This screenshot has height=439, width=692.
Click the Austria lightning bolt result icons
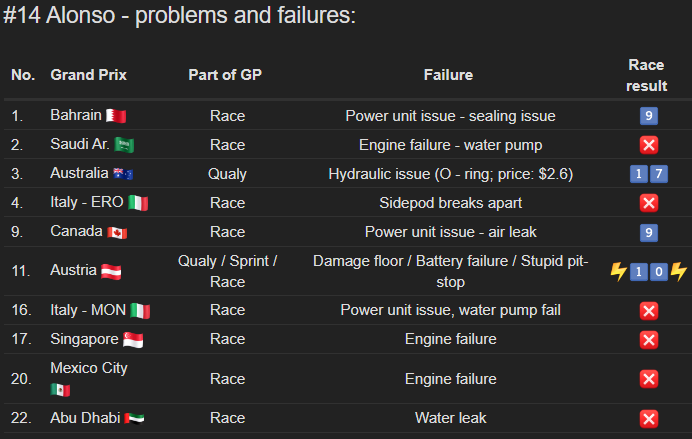coord(648,271)
